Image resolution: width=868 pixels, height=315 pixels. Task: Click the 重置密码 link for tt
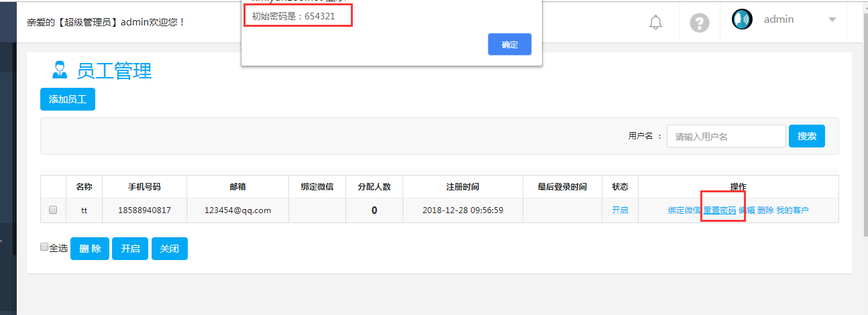pyautogui.click(x=720, y=210)
